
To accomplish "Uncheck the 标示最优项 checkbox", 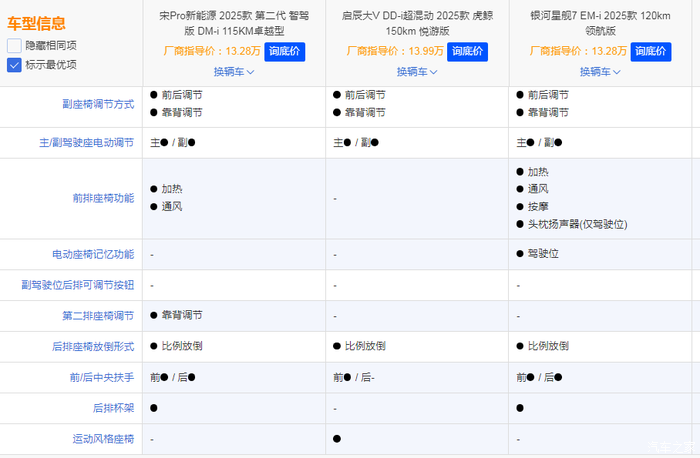I will coord(14,65).
